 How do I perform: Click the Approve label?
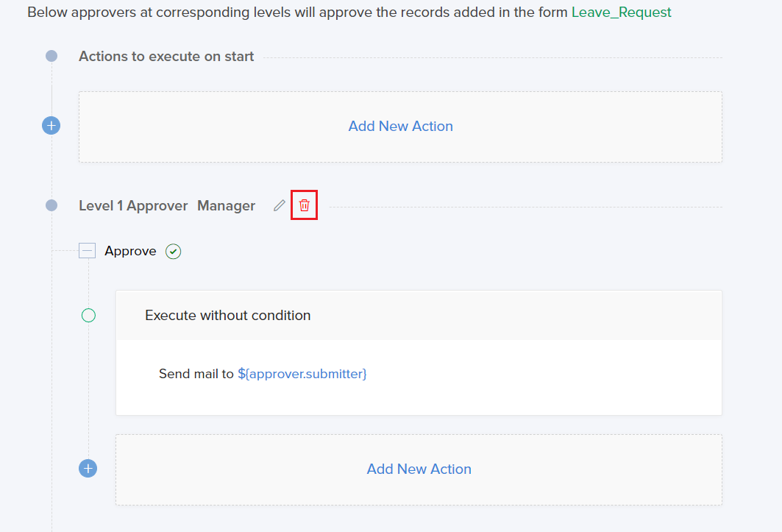tap(130, 251)
